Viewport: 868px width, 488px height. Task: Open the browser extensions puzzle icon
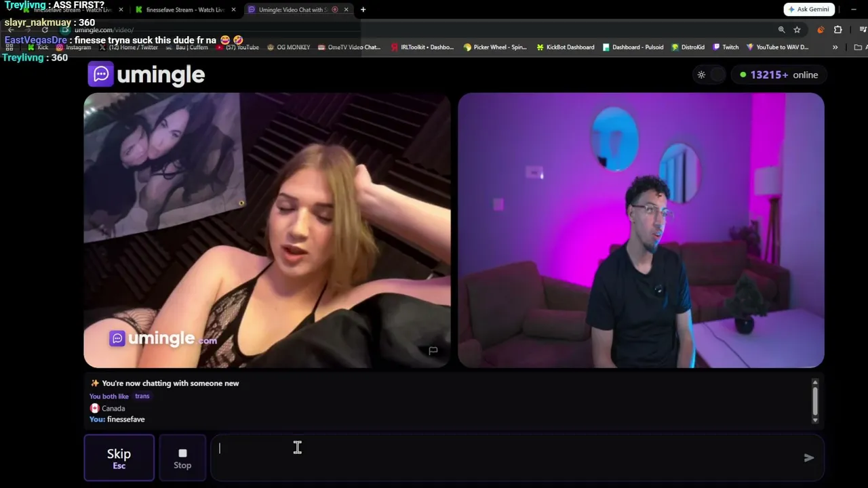click(837, 30)
